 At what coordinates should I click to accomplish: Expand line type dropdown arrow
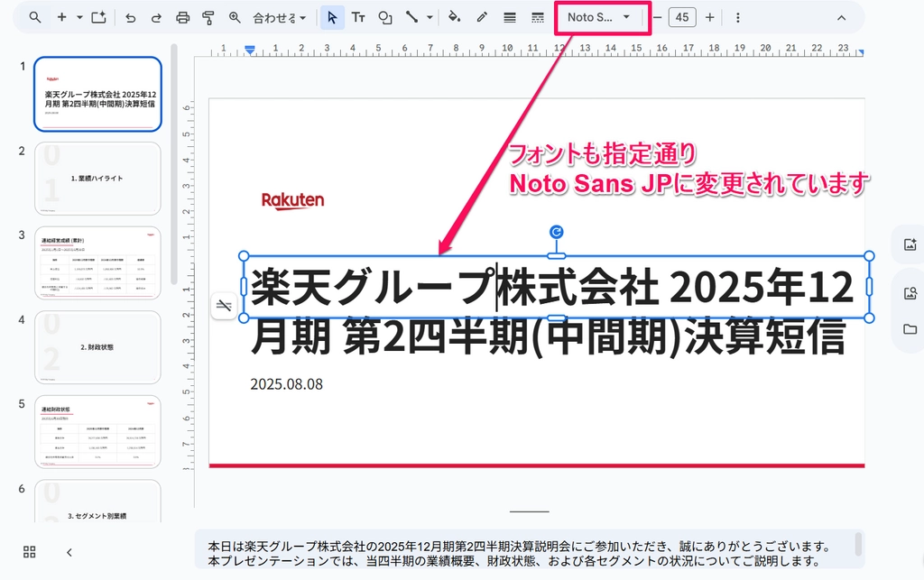(x=430, y=18)
